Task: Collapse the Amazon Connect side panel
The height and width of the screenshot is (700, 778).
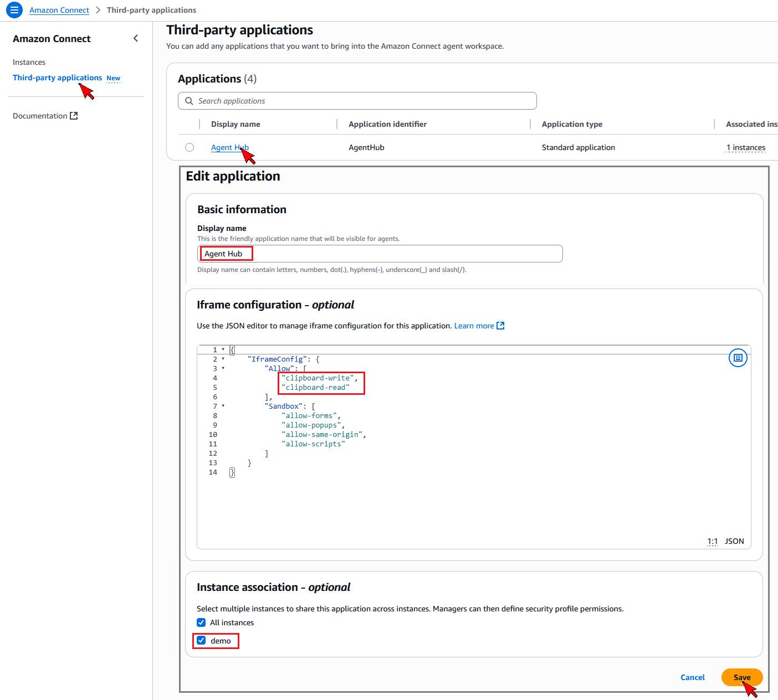Action: pyautogui.click(x=136, y=38)
